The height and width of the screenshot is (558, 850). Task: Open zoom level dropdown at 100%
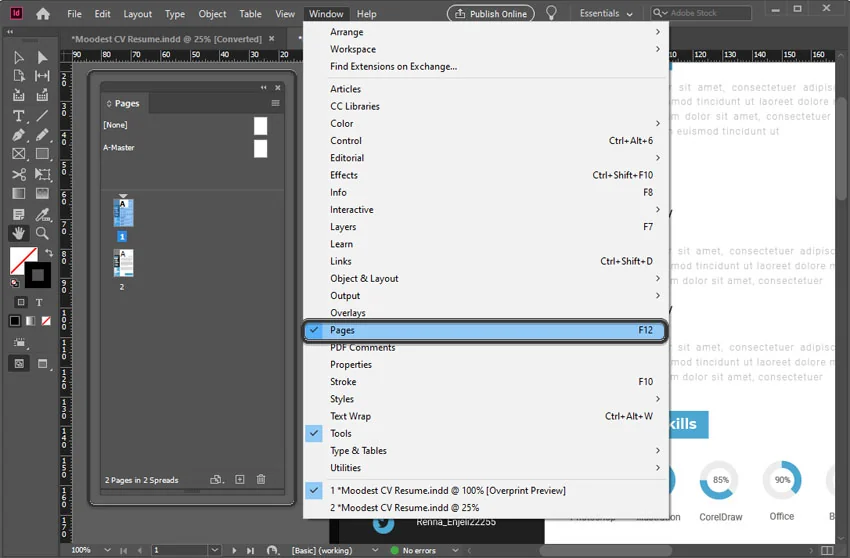107,550
